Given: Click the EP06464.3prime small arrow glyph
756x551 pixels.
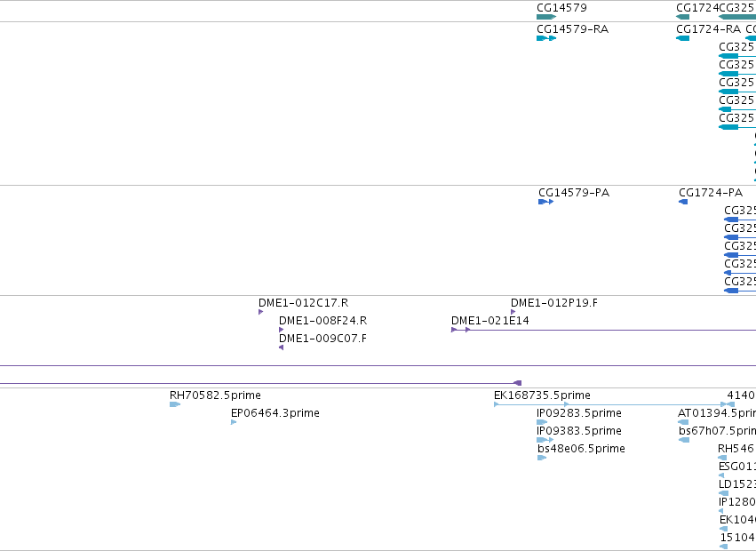Looking at the screenshot, I should click(234, 422).
